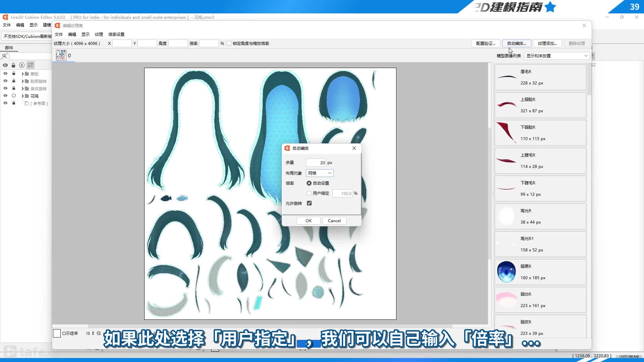The width and height of the screenshot is (644, 362).
Task: Select 上睫毛R in model image list
Action: coord(540,161)
